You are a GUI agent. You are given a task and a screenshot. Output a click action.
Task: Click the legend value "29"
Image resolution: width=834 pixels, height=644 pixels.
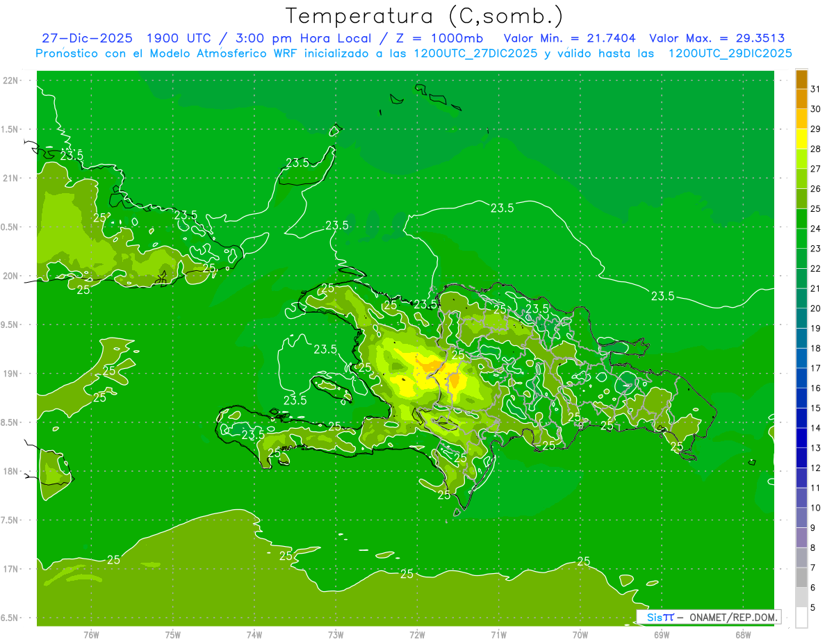click(x=815, y=129)
